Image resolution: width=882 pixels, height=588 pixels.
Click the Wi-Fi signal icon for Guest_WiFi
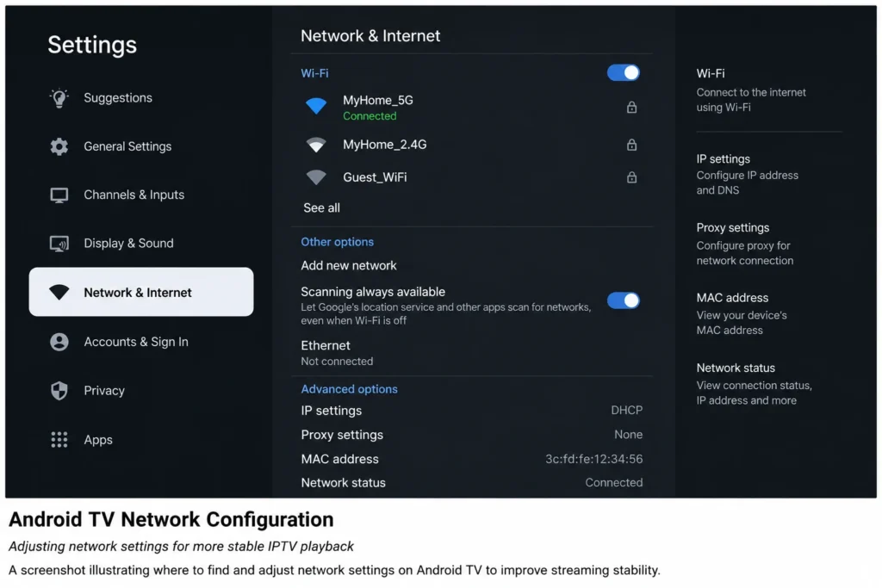point(316,177)
